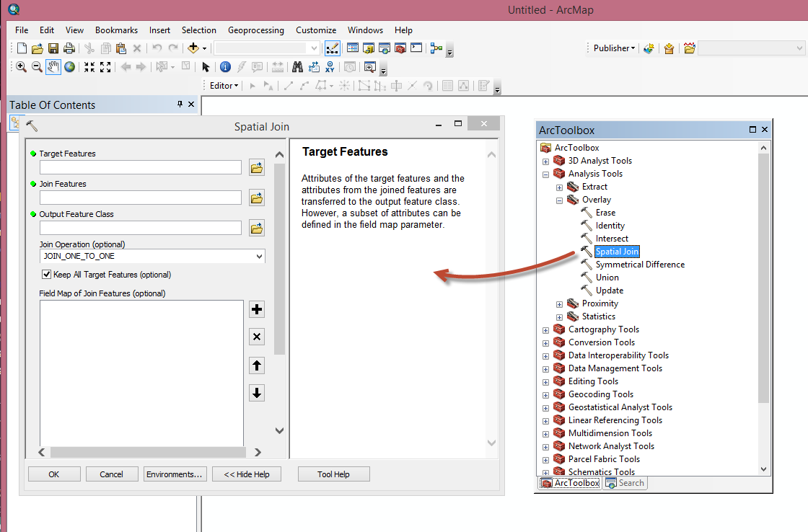This screenshot has width=808, height=532.
Task: Expand the Cartography Tools toolbox
Action: [545, 330]
